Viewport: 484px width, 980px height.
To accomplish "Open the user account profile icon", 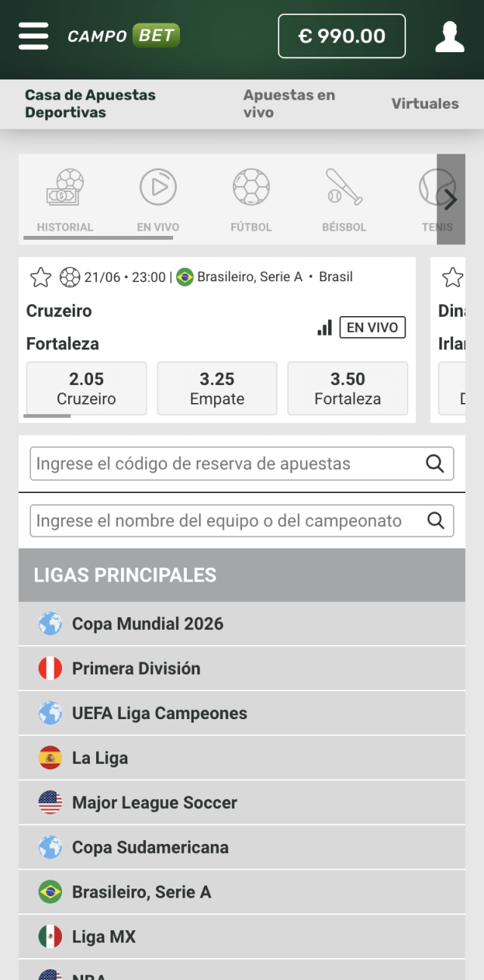I will [x=449, y=36].
